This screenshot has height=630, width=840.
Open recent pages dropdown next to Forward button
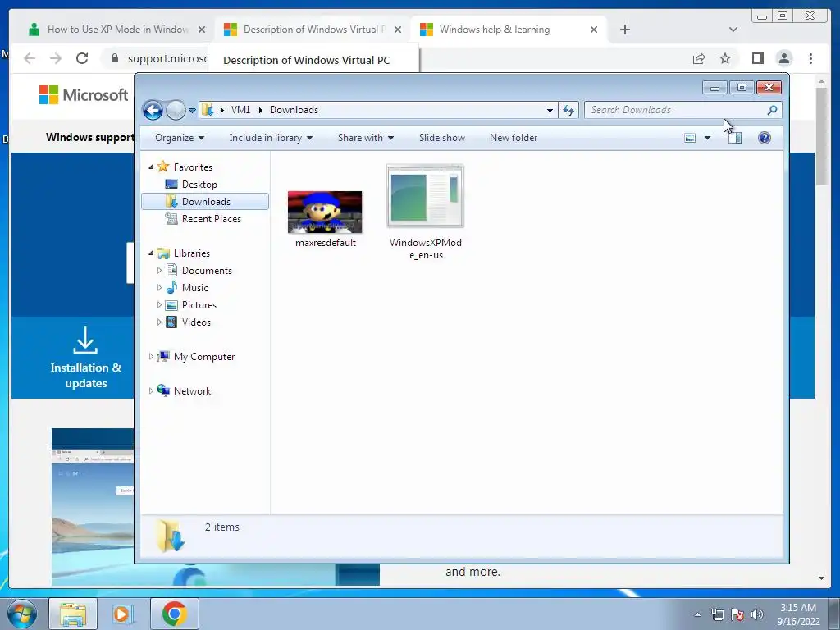pos(192,111)
